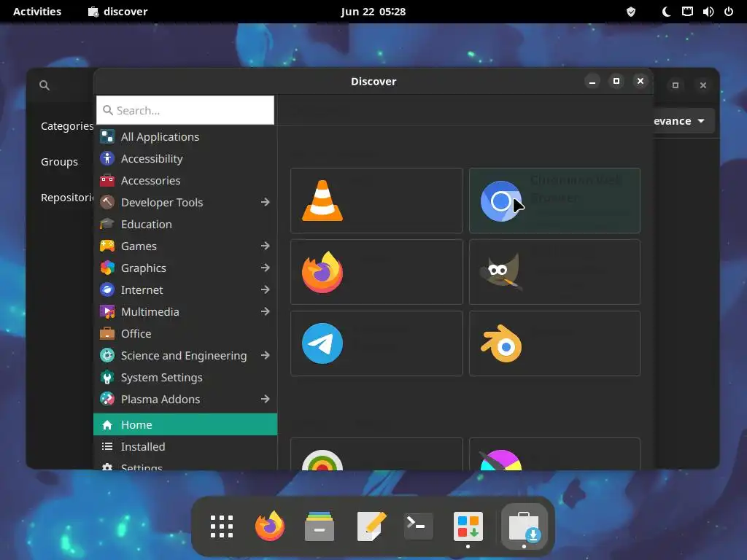Expand the Multimedia subcategories arrow
Screen dimensions: 747x560
point(266,312)
